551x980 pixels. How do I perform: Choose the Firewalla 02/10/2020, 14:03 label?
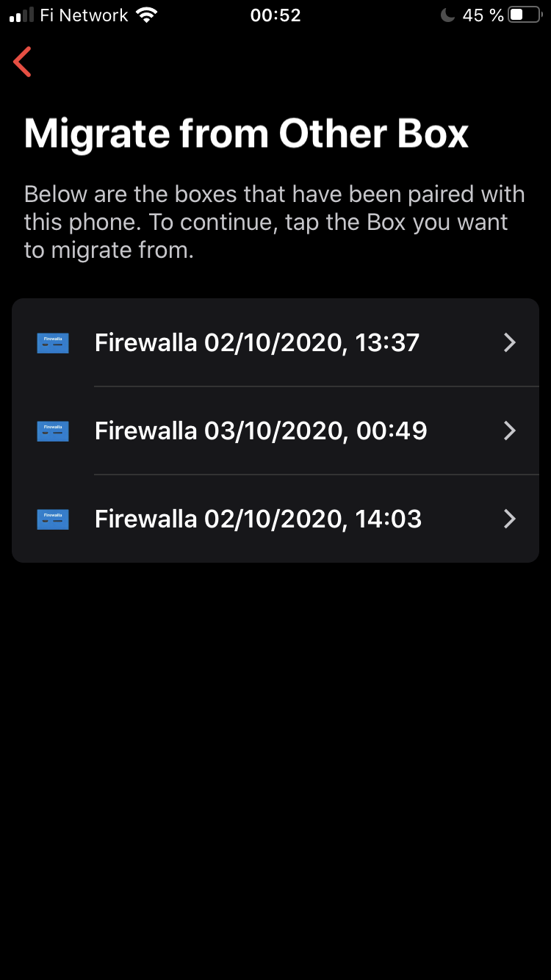pos(259,519)
